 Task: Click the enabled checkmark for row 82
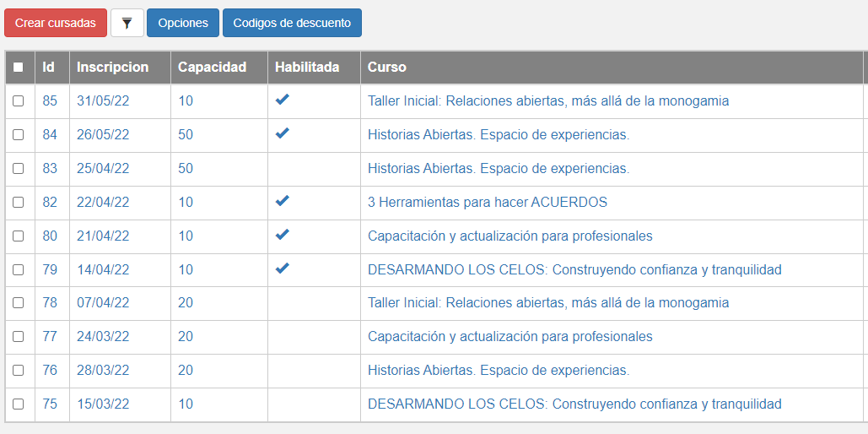[x=283, y=201]
